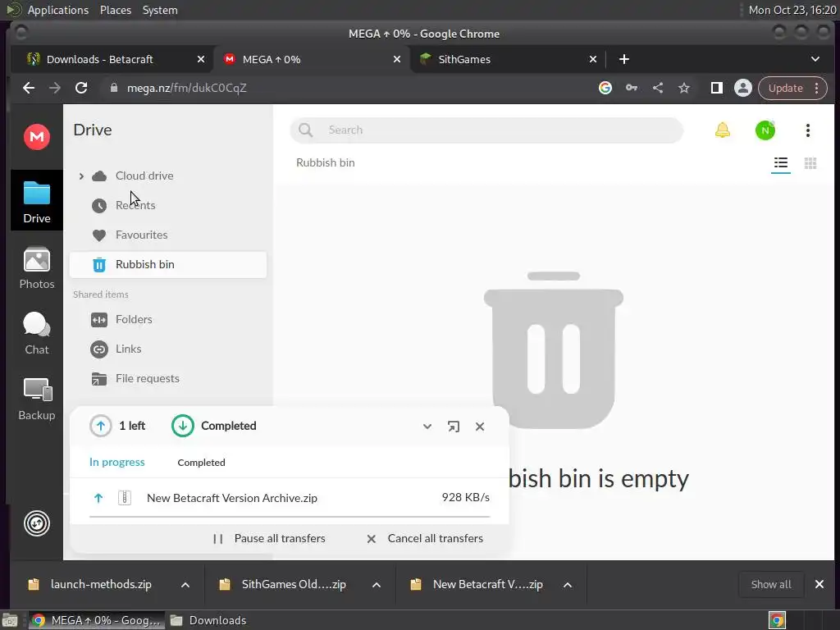Switch to list view
The width and height of the screenshot is (840, 630).
click(x=781, y=163)
